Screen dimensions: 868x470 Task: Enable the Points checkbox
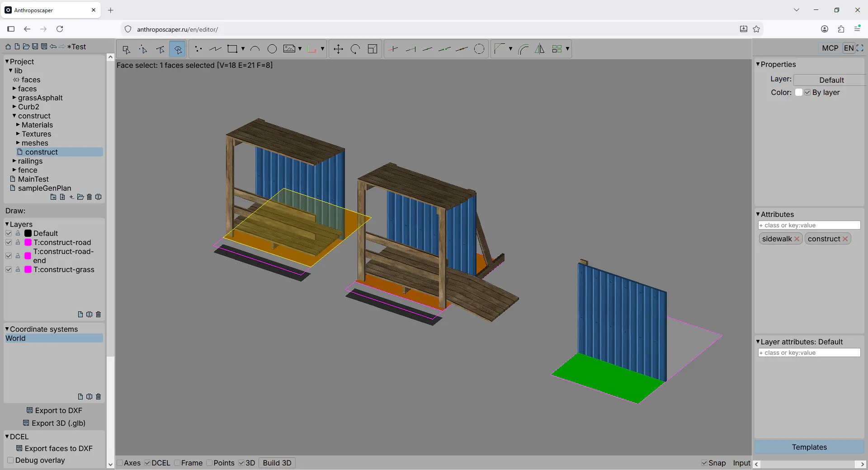[x=209, y=463]
